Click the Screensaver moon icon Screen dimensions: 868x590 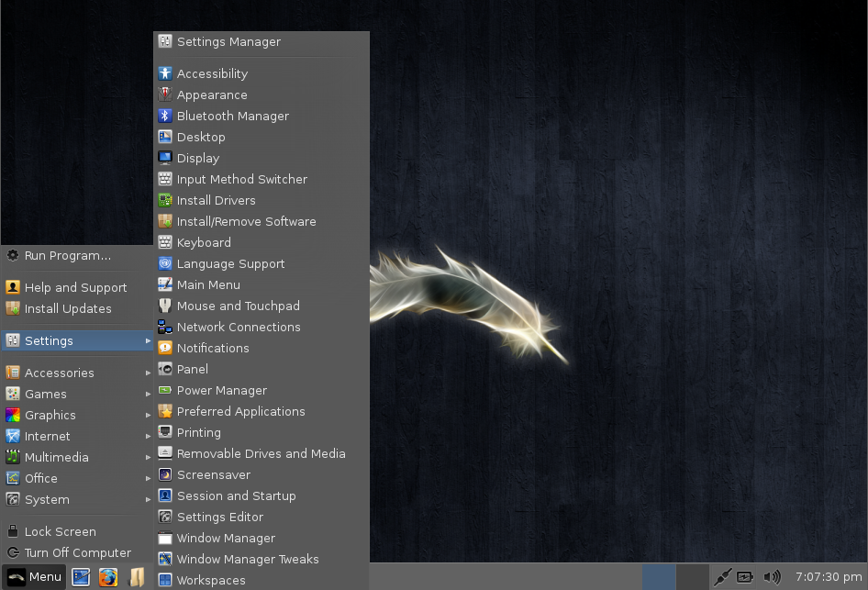[x=165, y=475]
